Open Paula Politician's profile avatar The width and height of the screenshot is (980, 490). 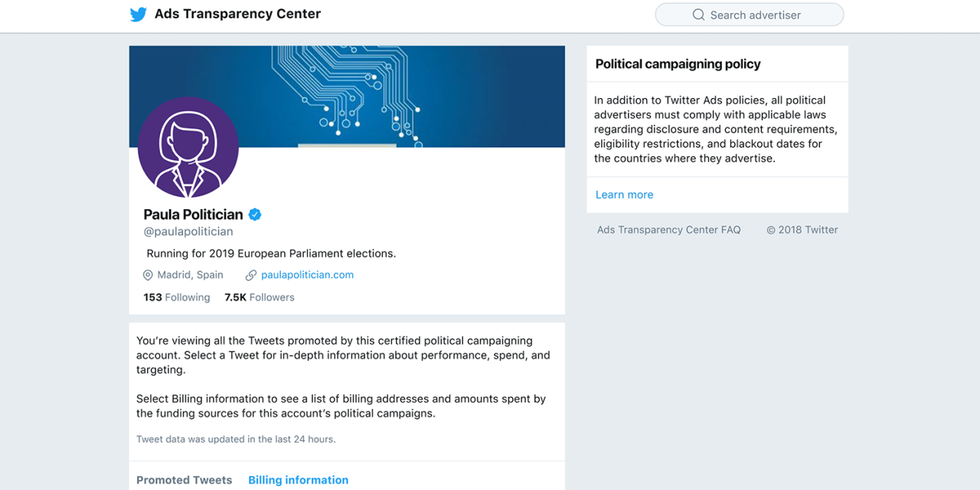click(x=188, y=148)
